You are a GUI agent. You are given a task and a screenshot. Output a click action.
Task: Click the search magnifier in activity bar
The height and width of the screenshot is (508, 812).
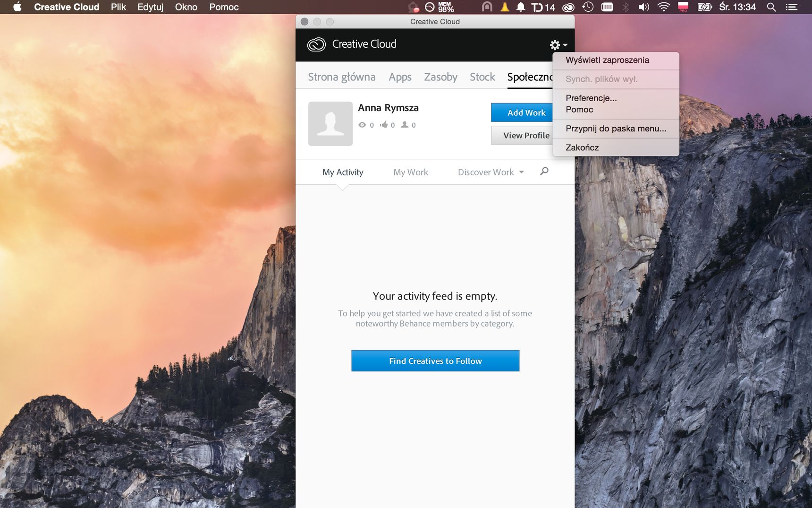click(x=544, y=172)
